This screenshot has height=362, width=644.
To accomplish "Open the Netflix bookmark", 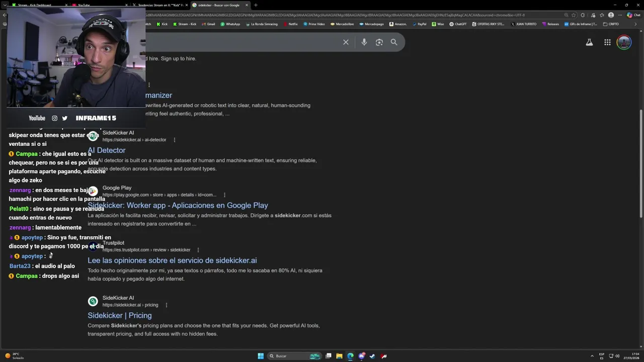I will pos(290,24).
